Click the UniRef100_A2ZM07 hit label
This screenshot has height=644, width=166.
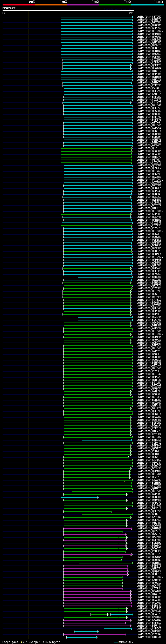149,365
